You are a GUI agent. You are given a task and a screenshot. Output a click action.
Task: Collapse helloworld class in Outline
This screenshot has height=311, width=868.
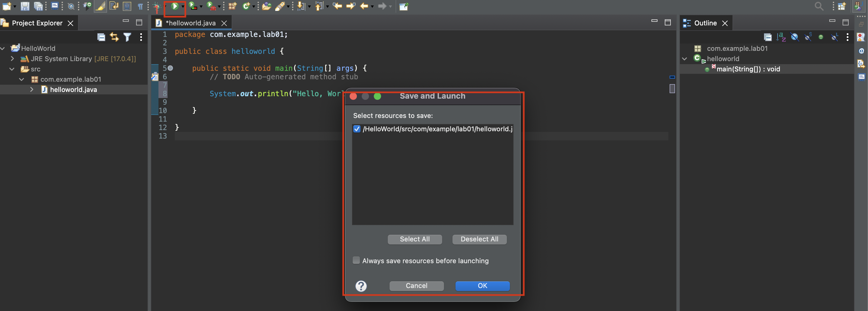684,59
